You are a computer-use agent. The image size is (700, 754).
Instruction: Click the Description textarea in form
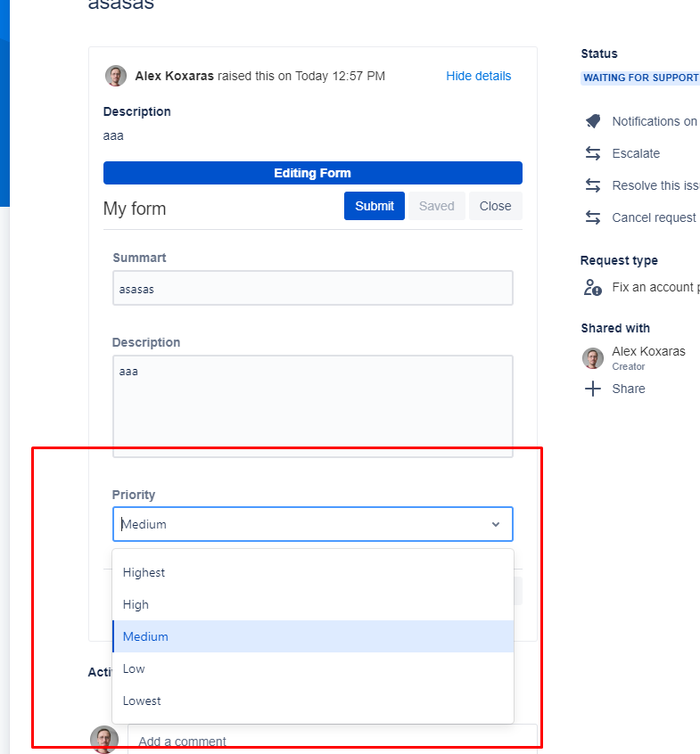pyautogui.click(x=313, y=406)
